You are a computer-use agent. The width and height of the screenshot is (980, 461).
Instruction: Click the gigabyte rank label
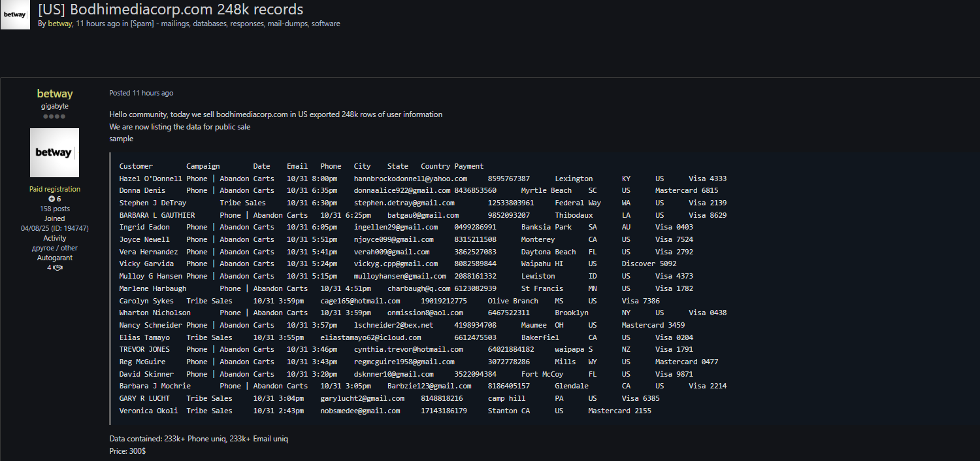55,106
